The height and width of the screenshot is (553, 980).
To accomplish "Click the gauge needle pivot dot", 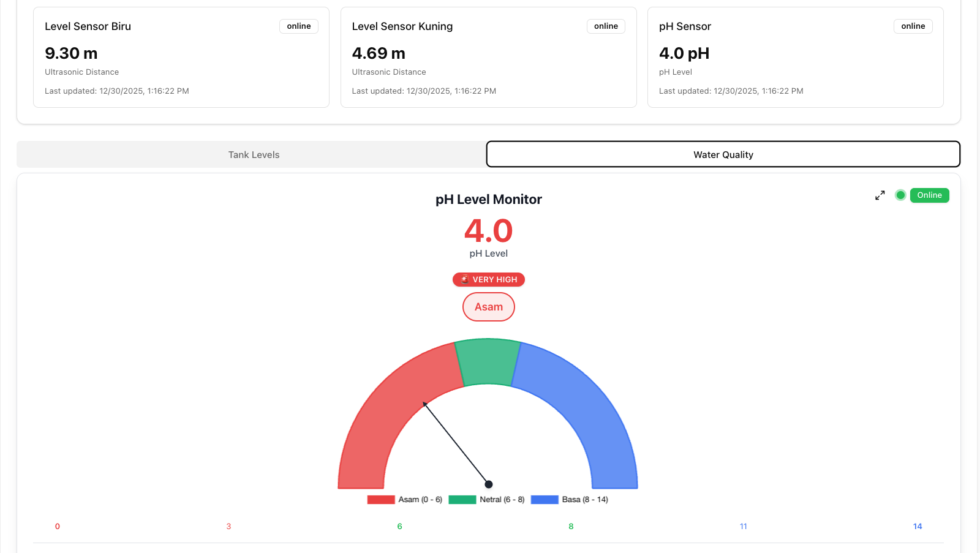I will 489,484.
